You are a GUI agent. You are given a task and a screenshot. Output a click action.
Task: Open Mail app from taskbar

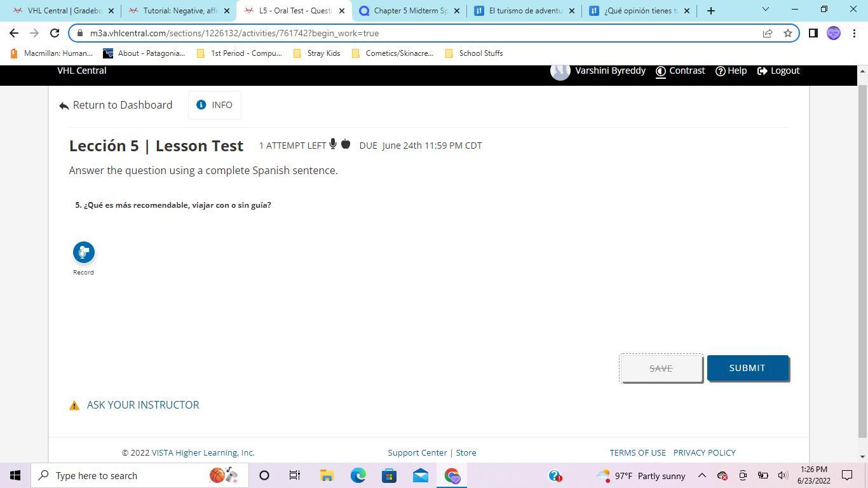(x=421, y=475)
